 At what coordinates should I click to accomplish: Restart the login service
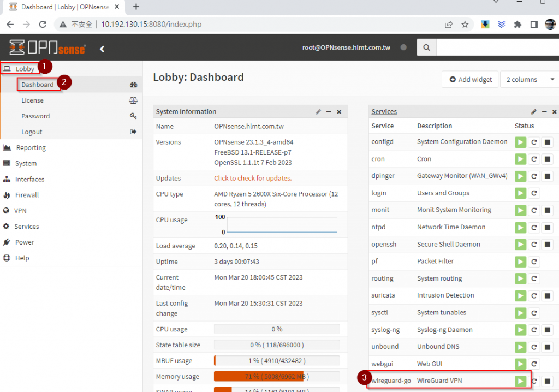(x=534, y=193)
